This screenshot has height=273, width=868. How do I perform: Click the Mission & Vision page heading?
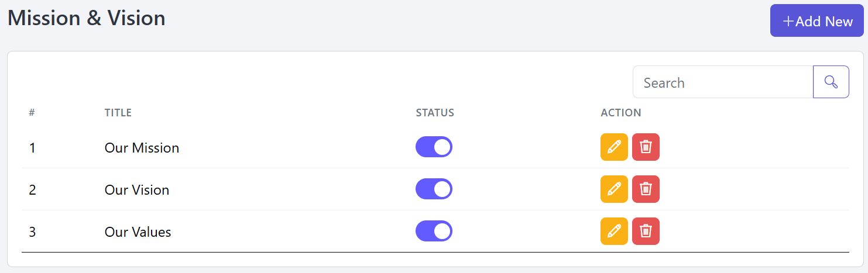[87, 18]
